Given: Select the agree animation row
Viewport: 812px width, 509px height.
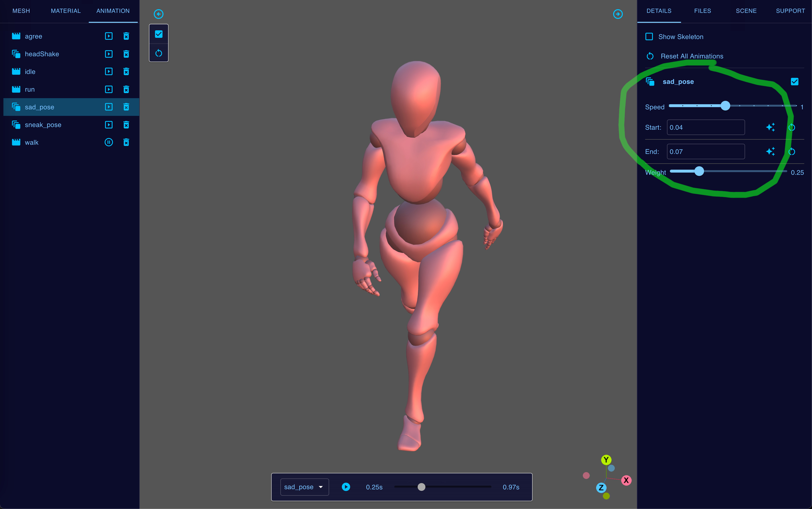Looking at the screenshot, I should pos(71,36).
